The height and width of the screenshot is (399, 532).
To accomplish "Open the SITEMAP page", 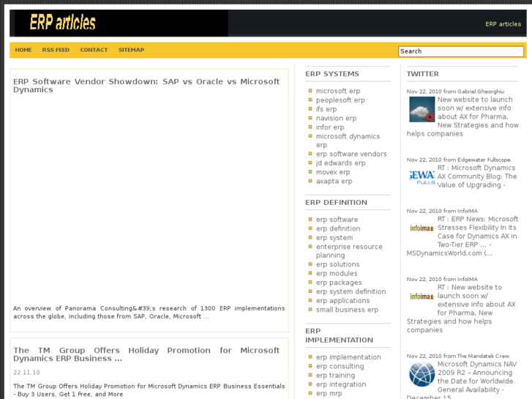I will pyautogui.click(x=131, y=50).
